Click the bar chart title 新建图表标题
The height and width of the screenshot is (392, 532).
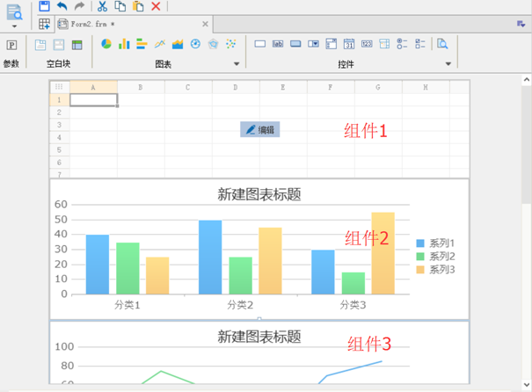[259, 194]
